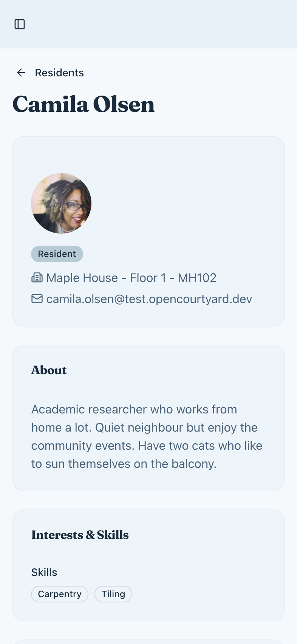The image size is (297, 644).
Task: Click the bio line ending with 'balcony'
Action: [x=124, y=464]
